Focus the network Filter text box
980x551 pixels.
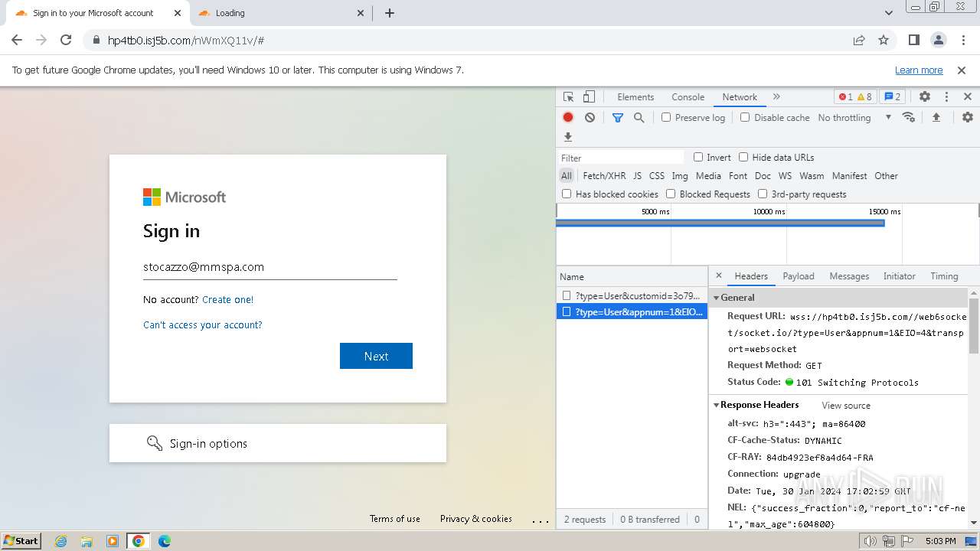(621, 158)
